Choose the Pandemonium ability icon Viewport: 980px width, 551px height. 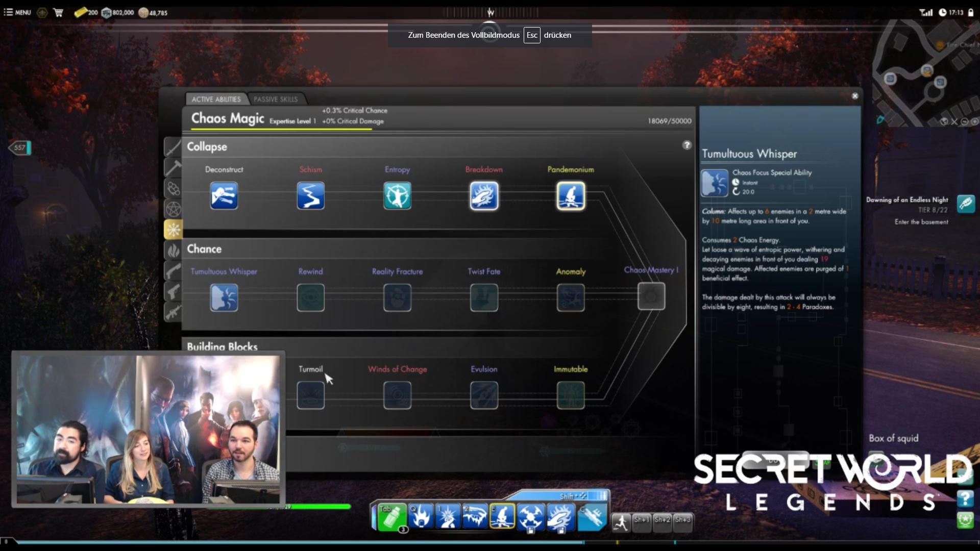click(x=571, y=196)
